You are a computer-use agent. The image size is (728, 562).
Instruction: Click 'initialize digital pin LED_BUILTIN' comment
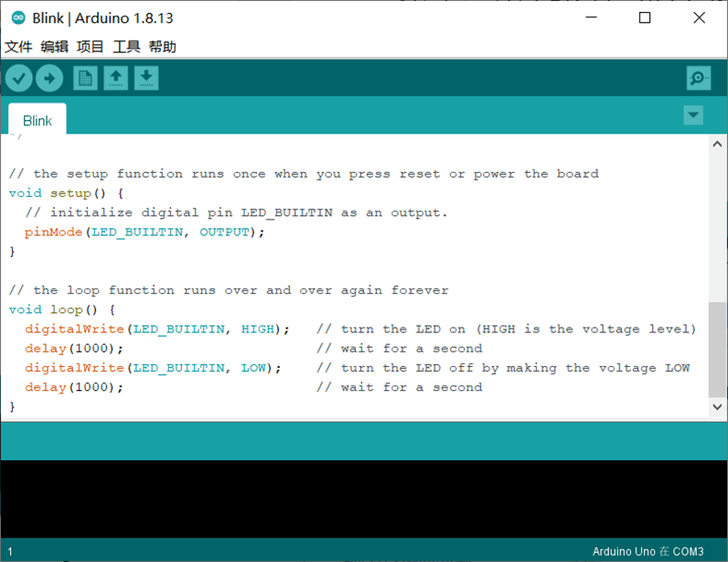237,212
